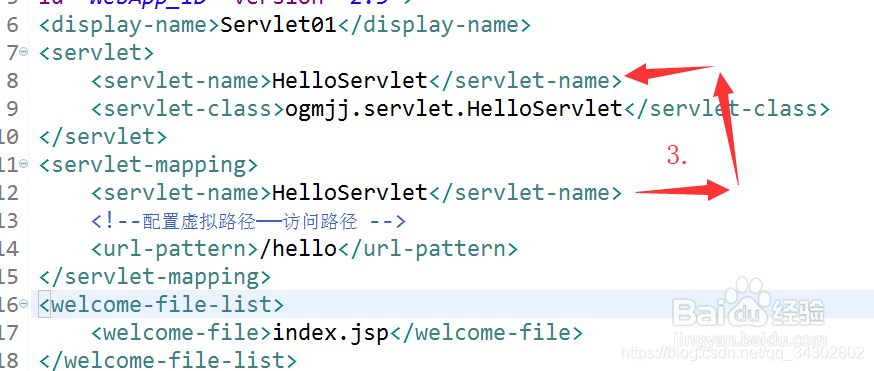Click HelloServlet inside the servlet-mapping servlet-name
Viewport: 874px width, 371px height.
pyautogui.click(x=350, y=193)
